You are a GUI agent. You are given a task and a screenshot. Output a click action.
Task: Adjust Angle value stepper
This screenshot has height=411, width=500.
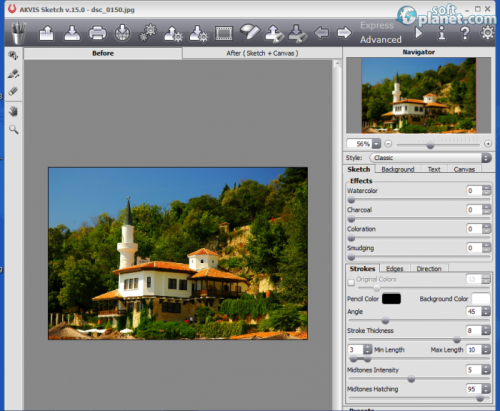point(486,311)
